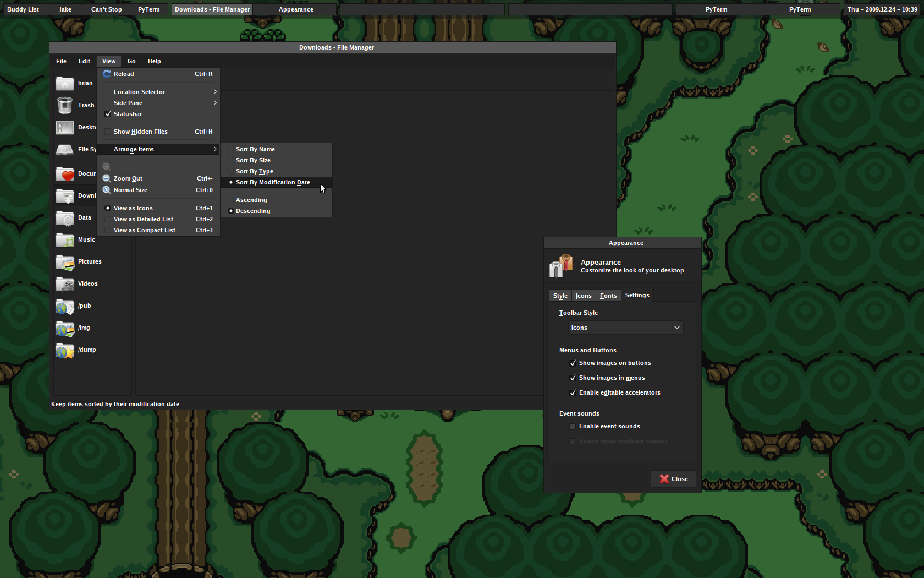Click Close button in Appearance dialog

pos(674,479)
